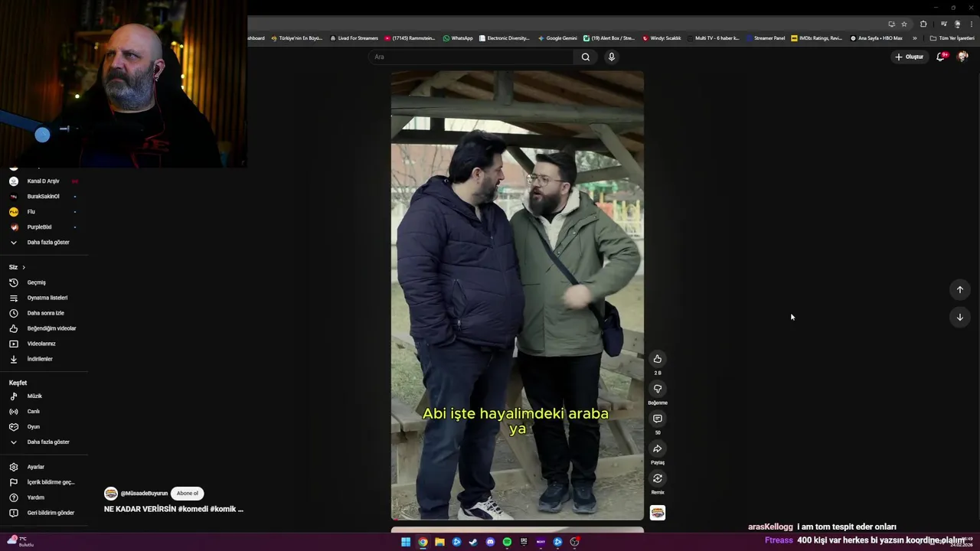The height and width of the screenshot is (551, 980).
Task: Open the Siz section chevron
Action: pos(24,267)
